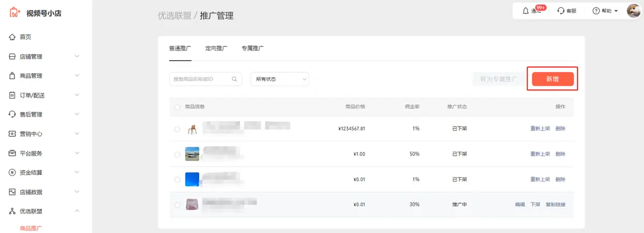Click the 新增 button
Screen dimensions: 644x233
(553, 79)
